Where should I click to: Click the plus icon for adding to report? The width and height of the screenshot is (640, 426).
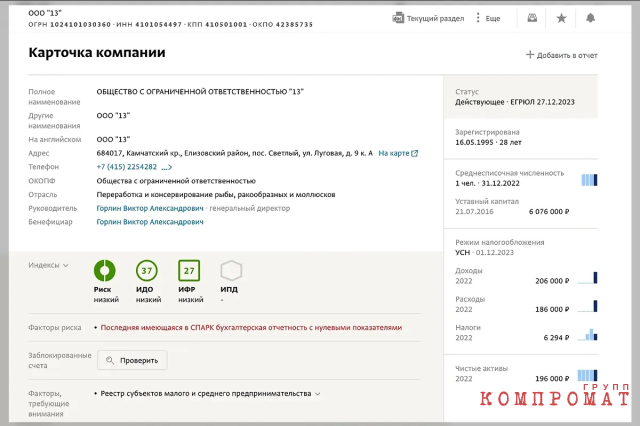(x=530, y=55)
